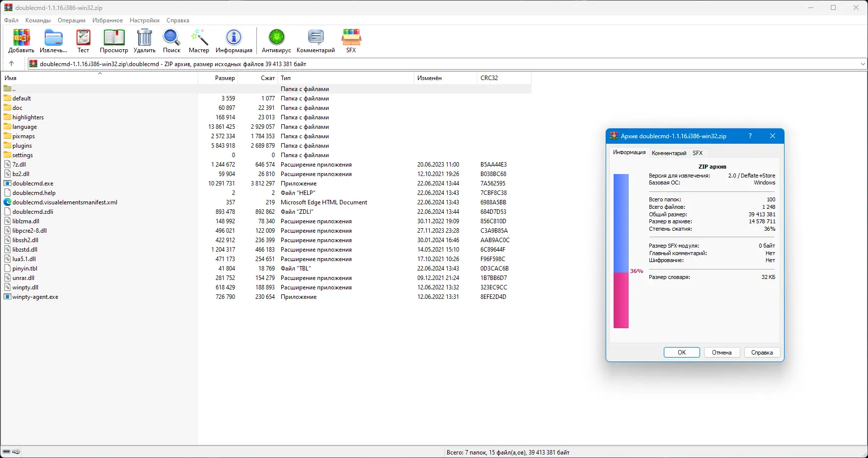Image resolution: width=868 pixels, height=458 pixels.
Task: Sort by CRC32 column header
Action: tap(504, 78)
